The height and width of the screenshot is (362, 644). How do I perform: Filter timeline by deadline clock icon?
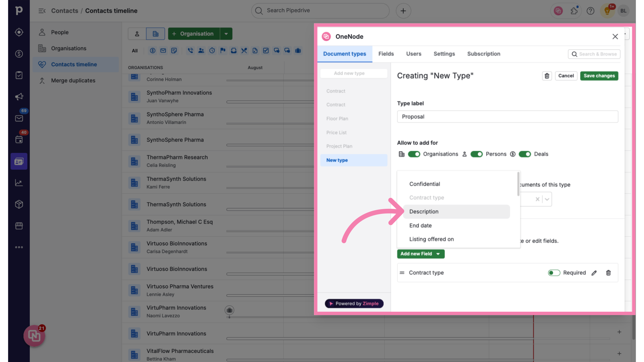point(212,51)
